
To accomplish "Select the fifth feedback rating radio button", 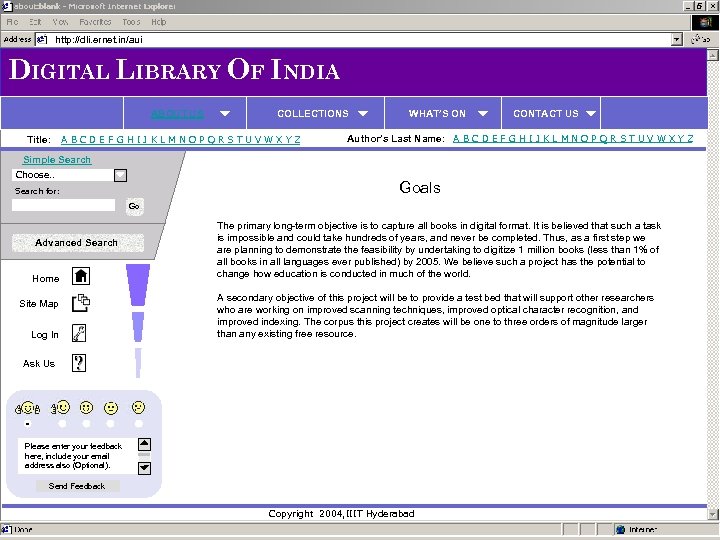I will point(139,424).
